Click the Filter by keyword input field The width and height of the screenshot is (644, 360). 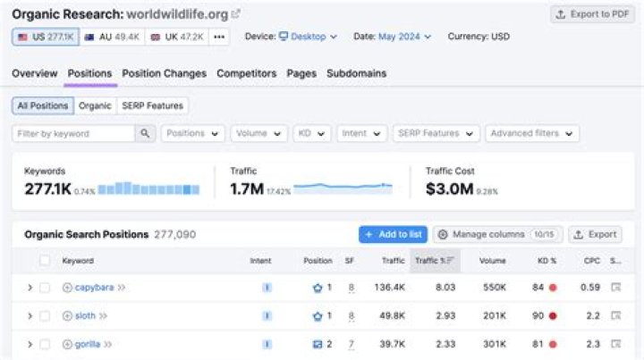(x=74, y=133)
